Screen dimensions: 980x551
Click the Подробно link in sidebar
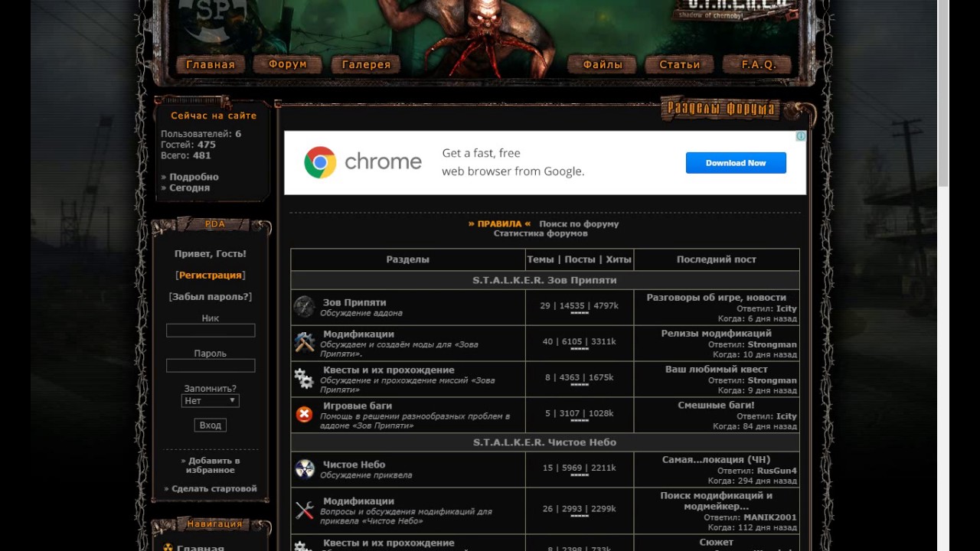192,177
